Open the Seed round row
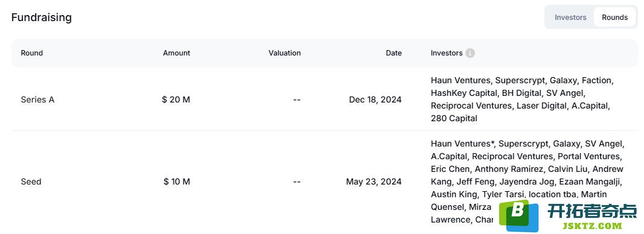644x234 pixels. tap(325, 182)
